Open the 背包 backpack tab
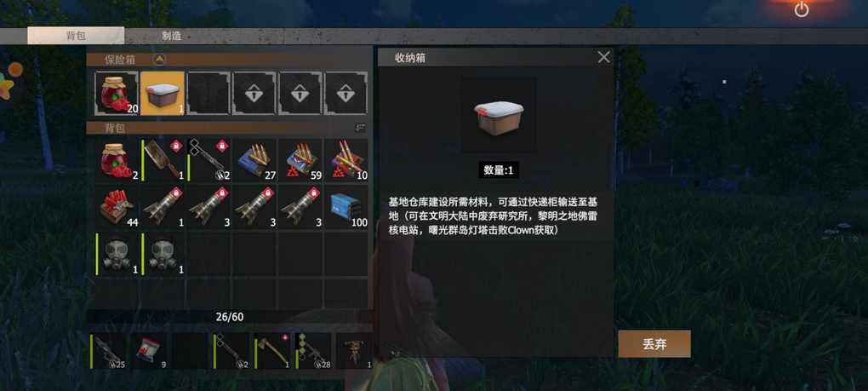 pos(76,36)
